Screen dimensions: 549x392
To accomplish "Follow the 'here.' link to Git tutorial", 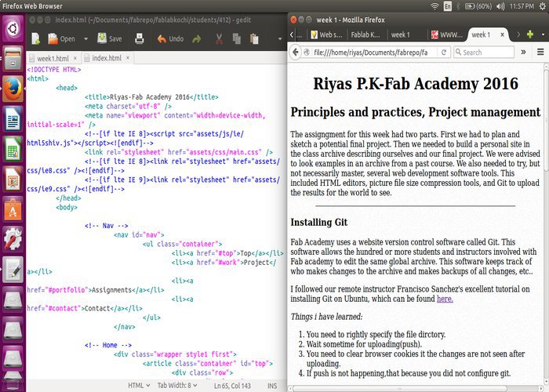I will click(x=445, y=299).
